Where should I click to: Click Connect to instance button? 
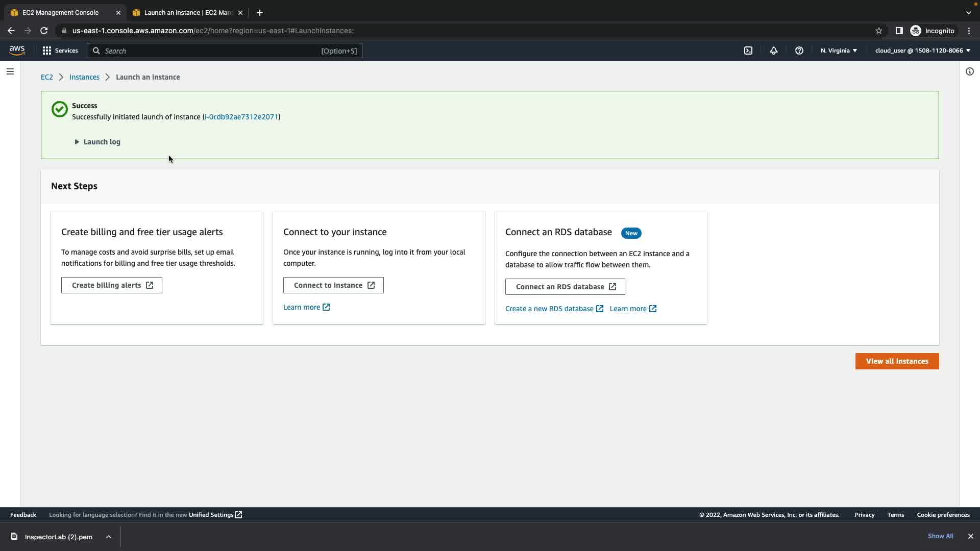coord(333,285)
